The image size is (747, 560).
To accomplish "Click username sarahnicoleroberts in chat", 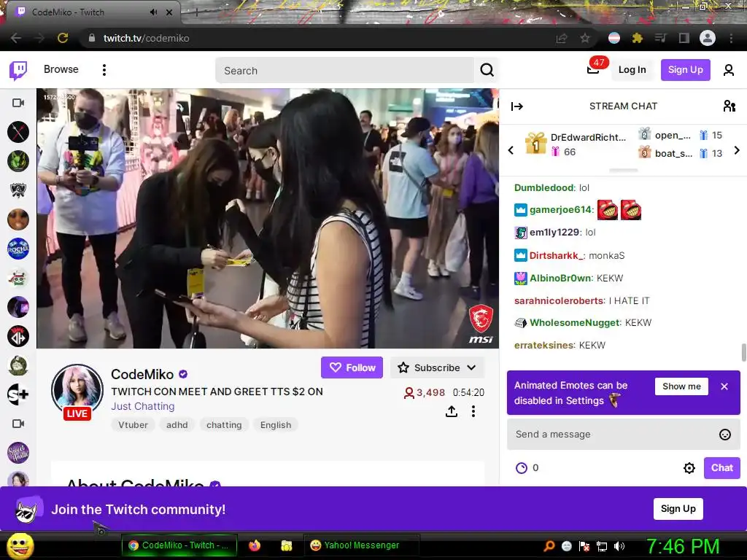I will [x=560, y=301].
